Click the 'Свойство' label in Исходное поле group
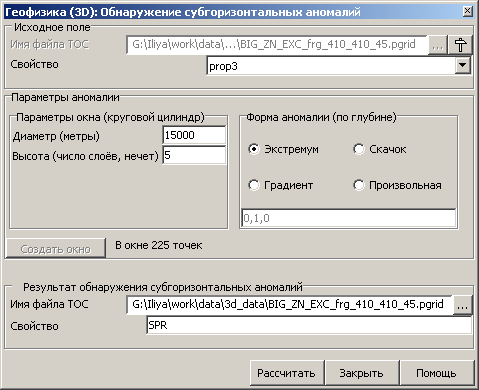This screenshot has height=390, width=479. point(34,64)
